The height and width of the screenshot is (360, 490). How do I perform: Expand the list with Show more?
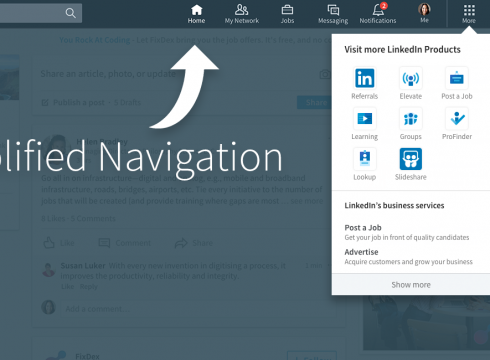pyautogui.click(x=411, y=285)
